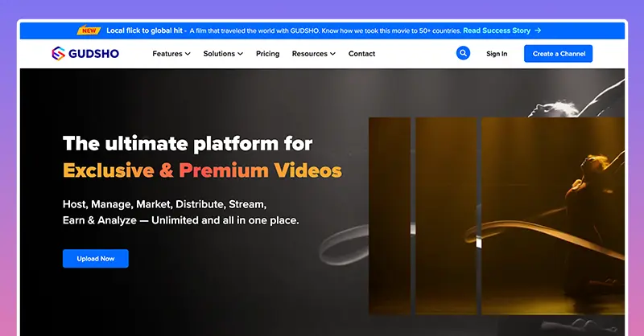The height and width of the screenshot is (336, 644).
Task: Click the 'The ultimate platform for' heading
Action: click(188, 144)
